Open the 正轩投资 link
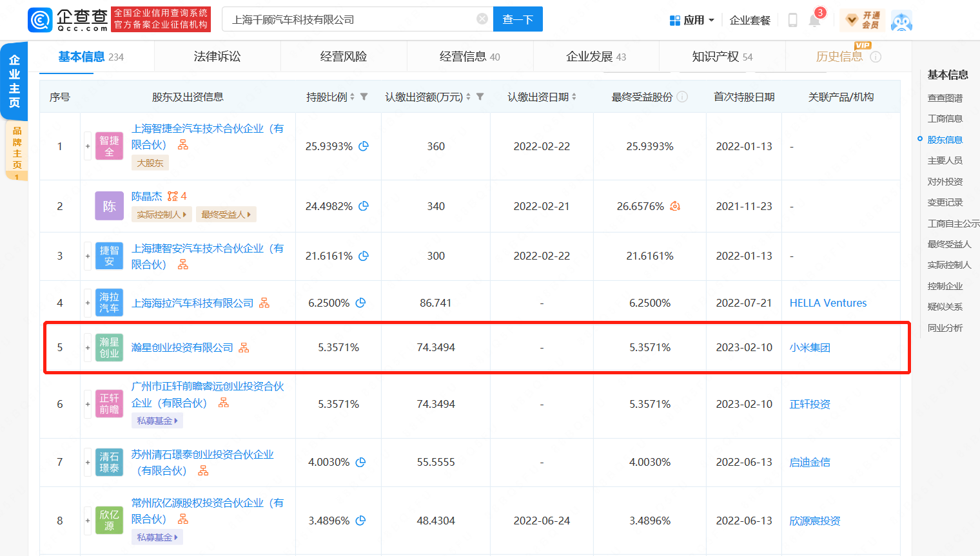 click(810, 404)
